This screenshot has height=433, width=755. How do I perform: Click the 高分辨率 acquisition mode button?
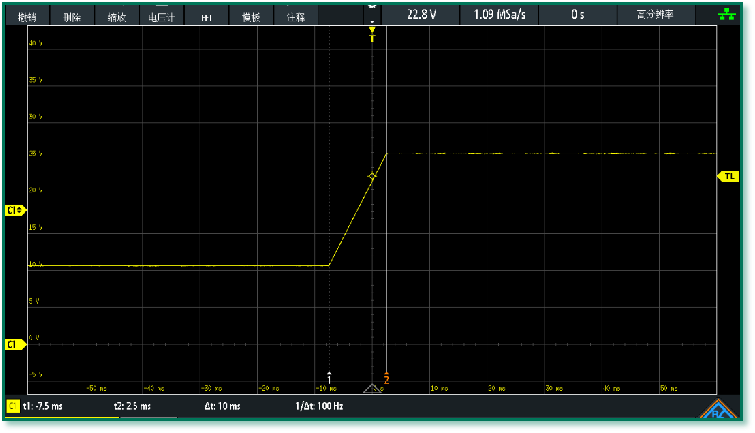pos(656,15)
